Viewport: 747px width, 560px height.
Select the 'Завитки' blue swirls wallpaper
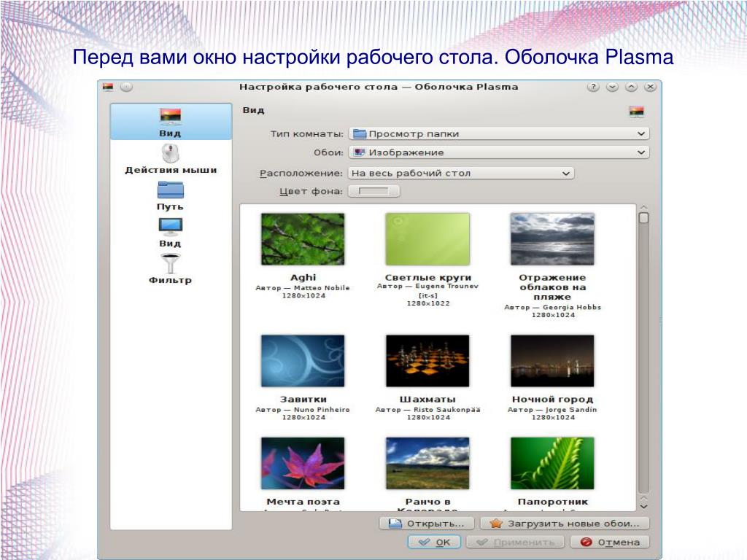coord(303,361)
